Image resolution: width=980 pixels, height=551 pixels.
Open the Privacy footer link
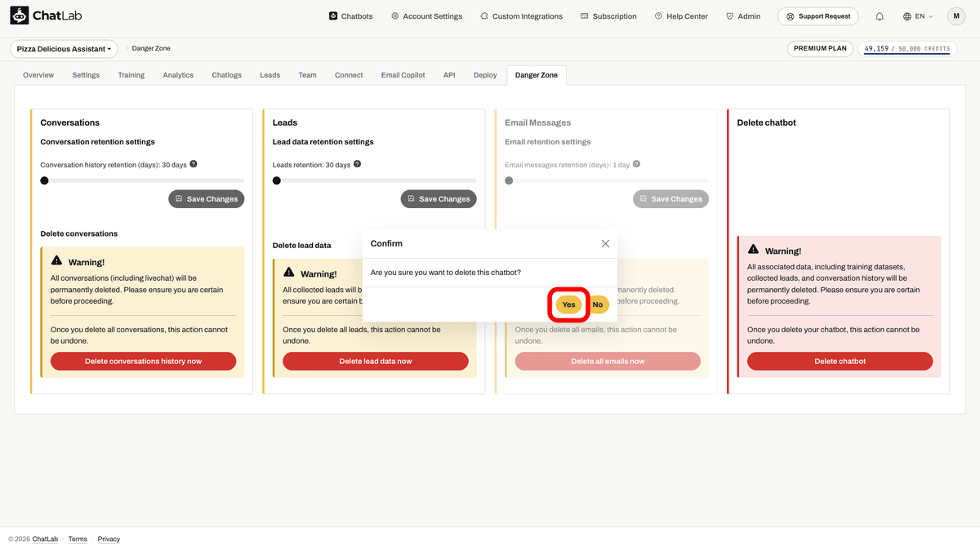pyautogui.click(x=109, y=539)
